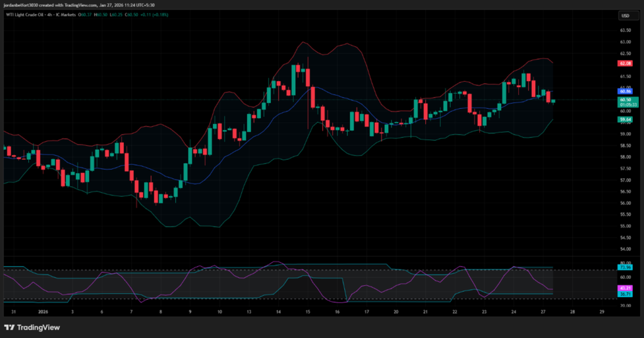
Task: Select the magenta 43.31 oscillator value label
Action: tap(625, 288)
